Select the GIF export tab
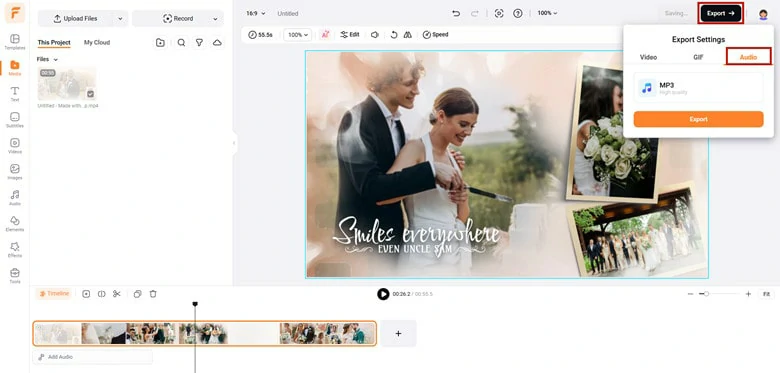The image size is (780, 373). [x=698, y=57]
